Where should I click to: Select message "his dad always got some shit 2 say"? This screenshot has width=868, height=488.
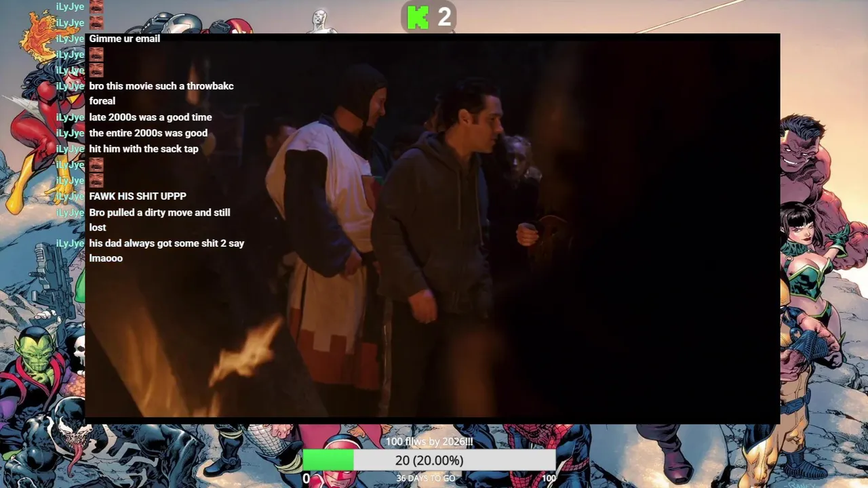click(167, 243)
